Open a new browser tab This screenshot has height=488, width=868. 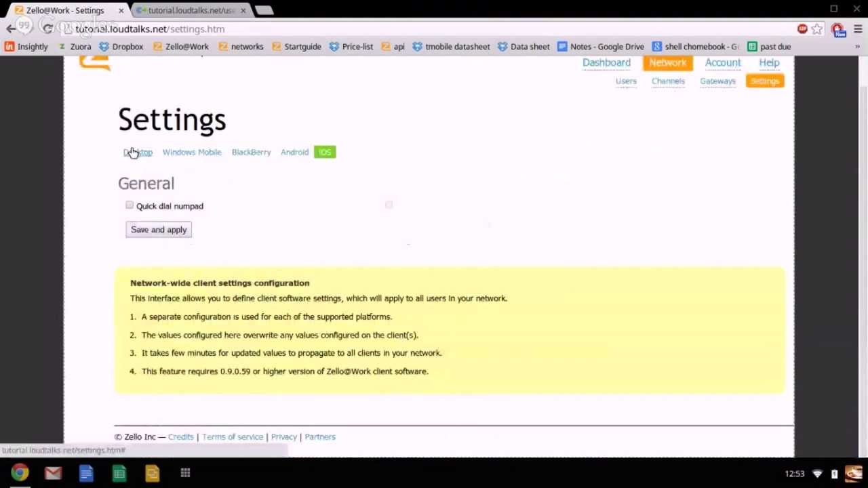click(x=264, y=10)
